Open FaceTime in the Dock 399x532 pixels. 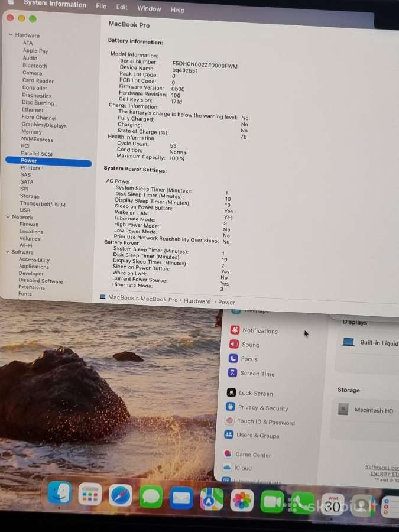(x=272, y=502)
